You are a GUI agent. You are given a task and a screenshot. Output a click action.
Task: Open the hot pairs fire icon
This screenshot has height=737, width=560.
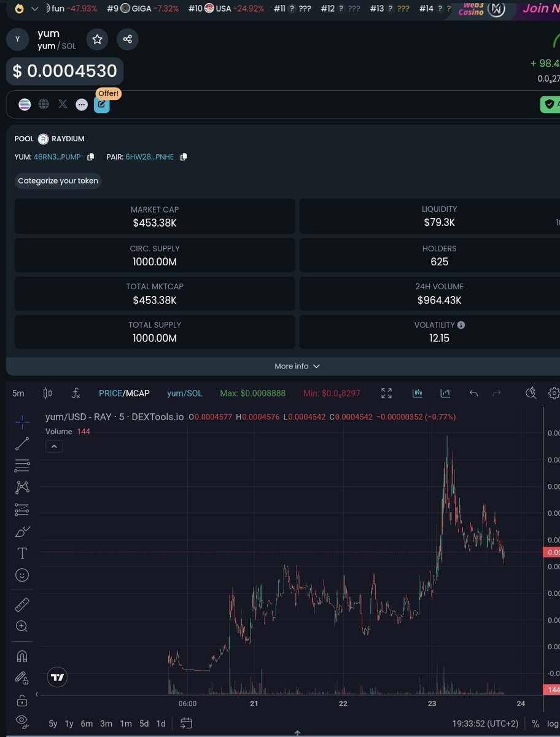tap(20, 9)
